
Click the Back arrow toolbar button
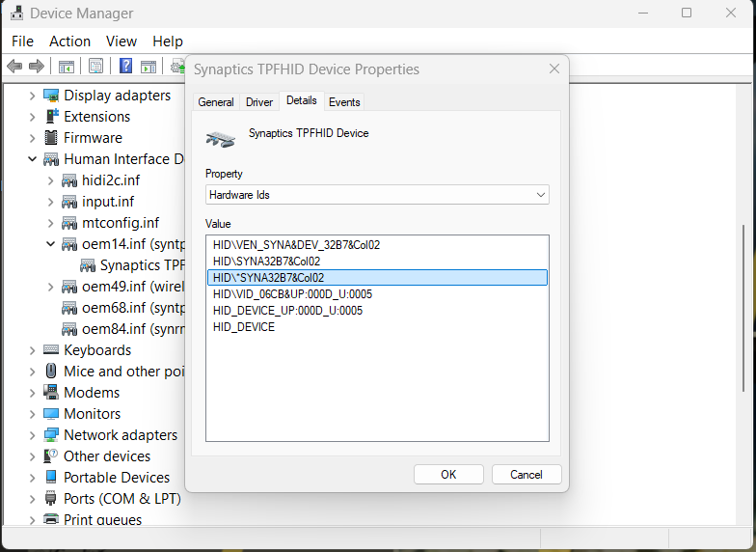15,66
